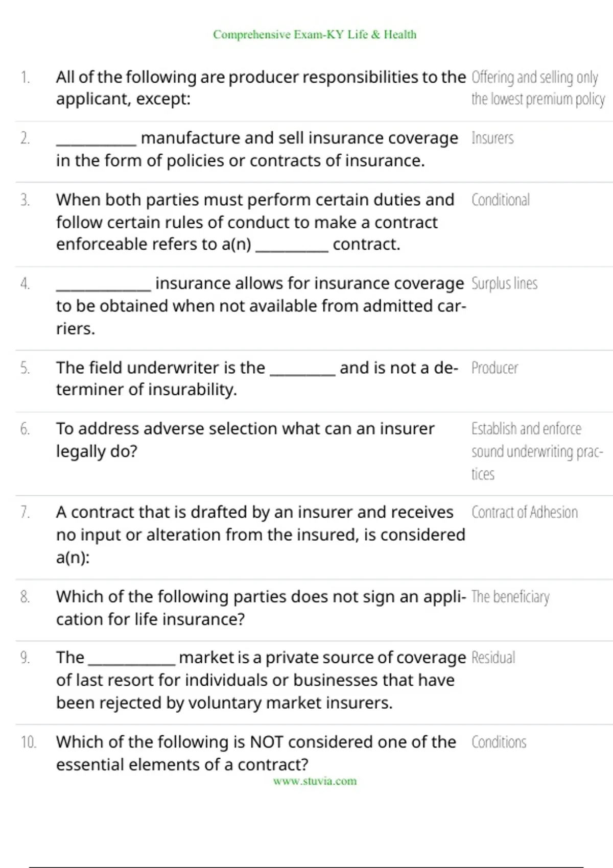Click the answer 'Insurers' for question 2
This screenshot has height=868, width=613.
[492, 138]
